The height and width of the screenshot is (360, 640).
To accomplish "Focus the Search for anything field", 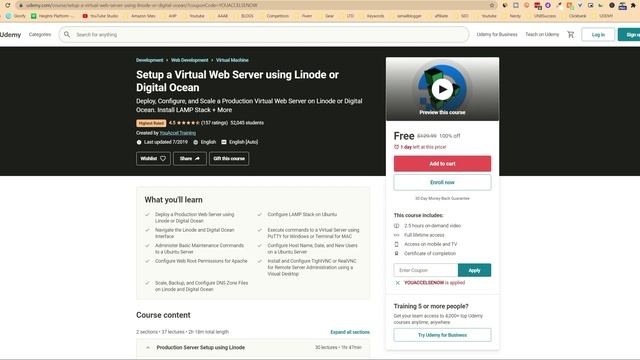I will [x=264, y=35].
